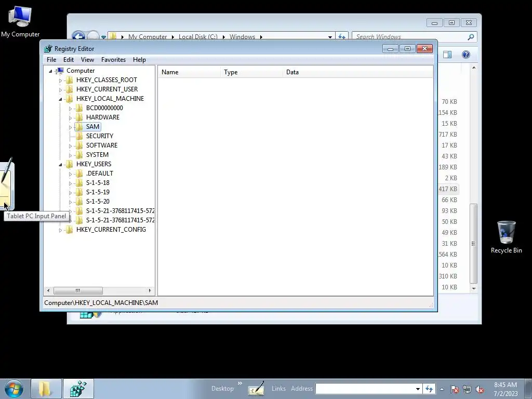Click the search magnifier icon in Explorer
Image resolution: width=532 pixels, height=399 pixels.
(x=471, y=37)
